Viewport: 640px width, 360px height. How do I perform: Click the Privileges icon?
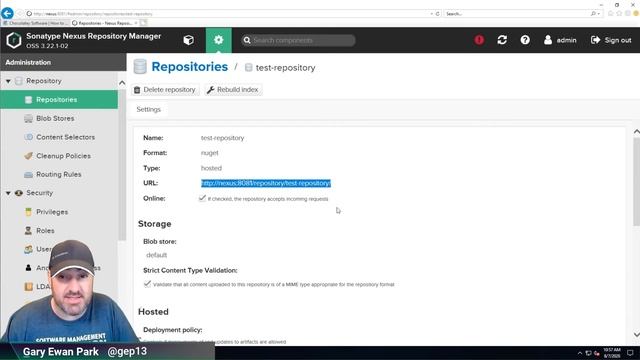(x=28, y=212)
